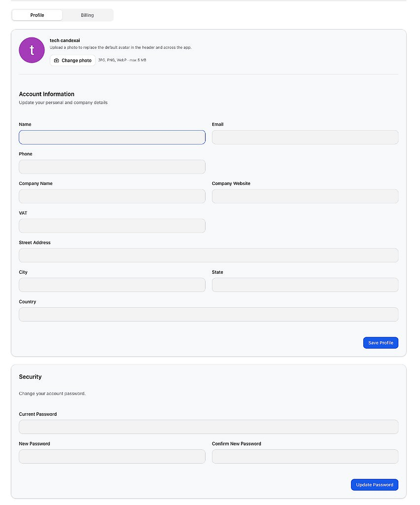Select the Street Address field
This screenshot has height=505, width=420.
(209, 255)
